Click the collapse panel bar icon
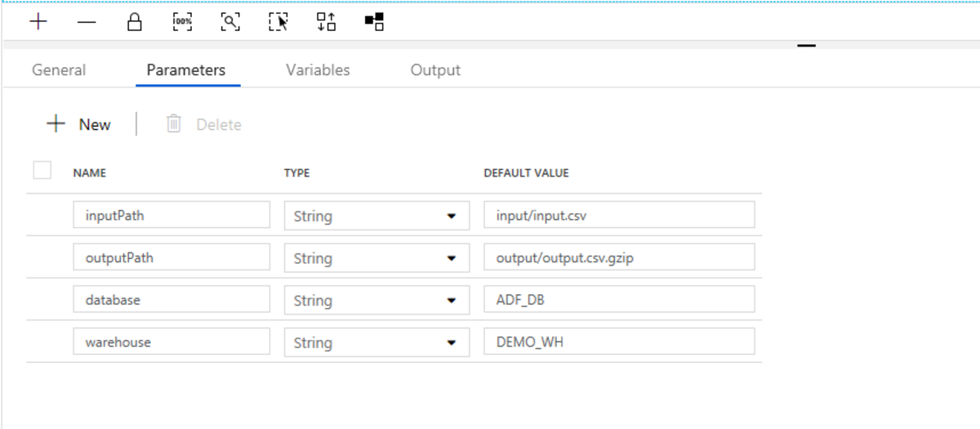980x429 pixels. 807,47
